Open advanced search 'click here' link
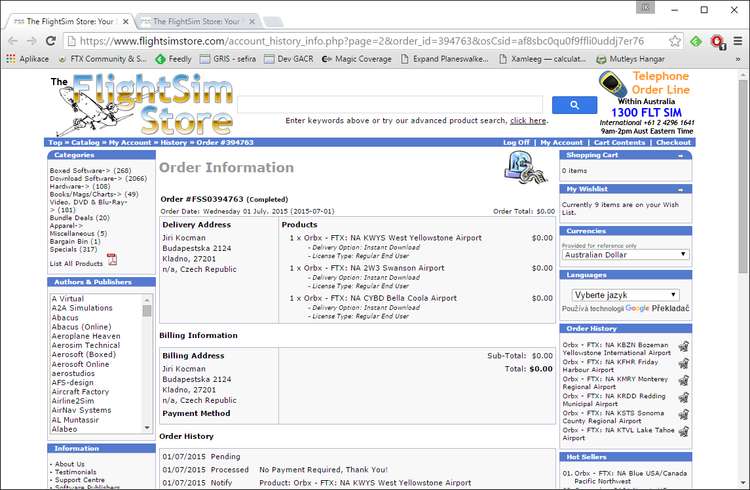 528,121
